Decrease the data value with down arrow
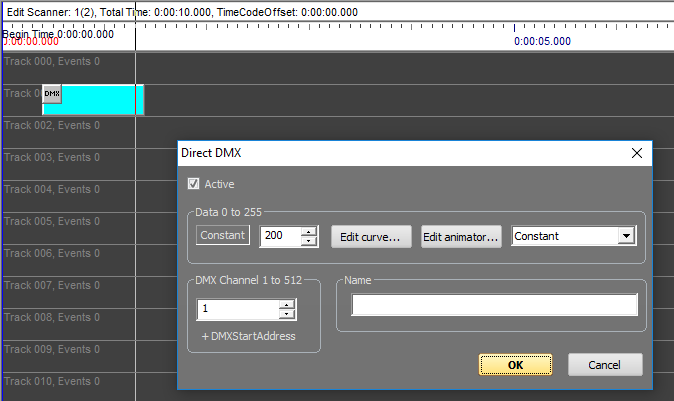The image size is (674, 401). pos(309,241)
